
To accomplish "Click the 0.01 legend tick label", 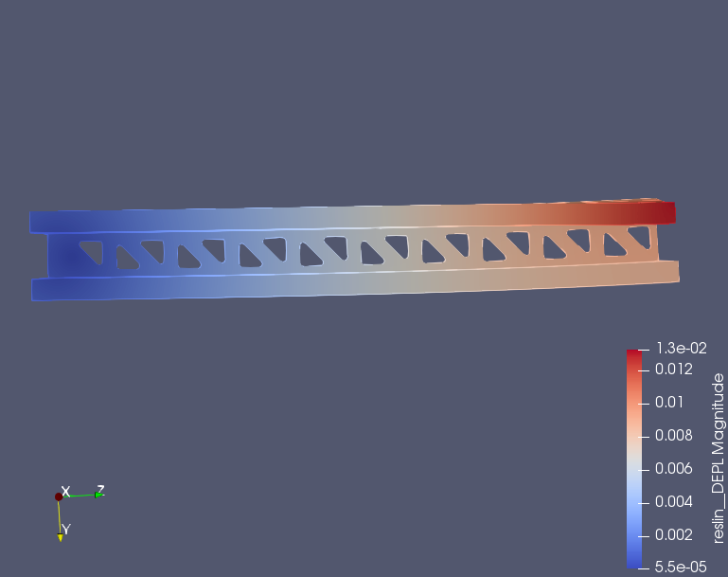I will click(x=669, y=403).
